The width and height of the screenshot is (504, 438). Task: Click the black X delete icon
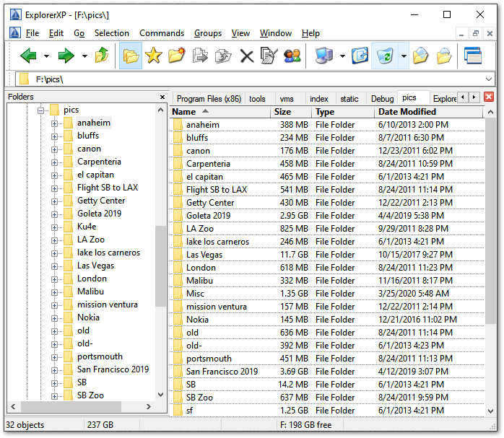[x=247, y=56]
